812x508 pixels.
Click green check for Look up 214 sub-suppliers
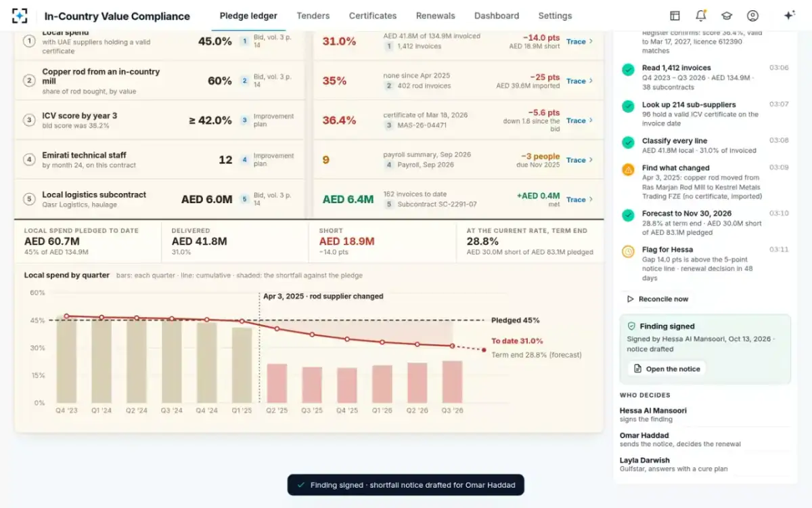pyautogui.click(x=628, y=106)
